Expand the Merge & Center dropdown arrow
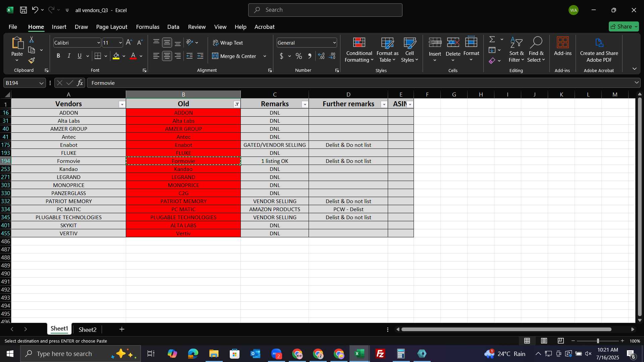The height and width of the screenshot is (362, 644). coord(265,56)
